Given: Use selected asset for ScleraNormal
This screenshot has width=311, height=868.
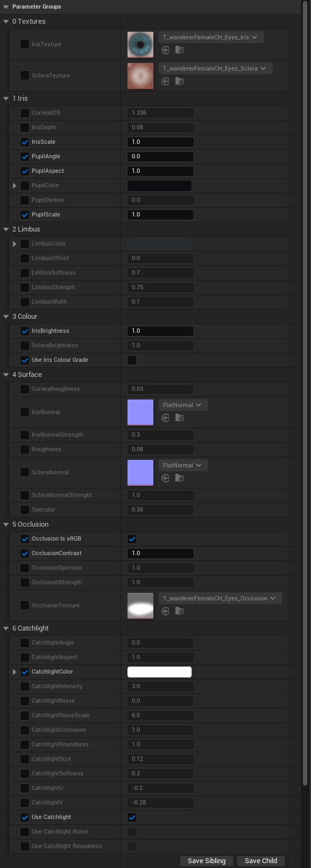Looking at the screenshot, I should pyautogui.click(x=166, y=478).
